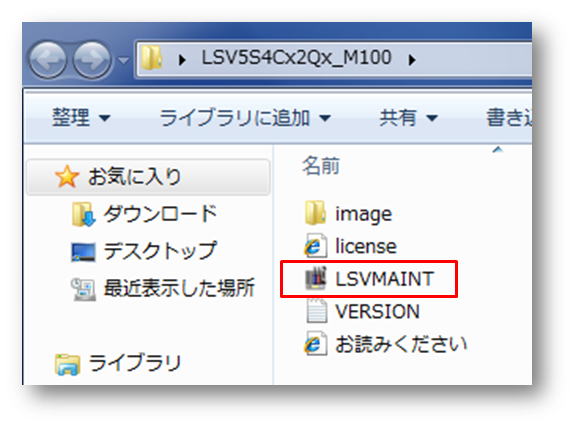Image resolution: width=574 pixels, height=427 pixels.
Task: Click the 名前 column header
Action: 321,166
